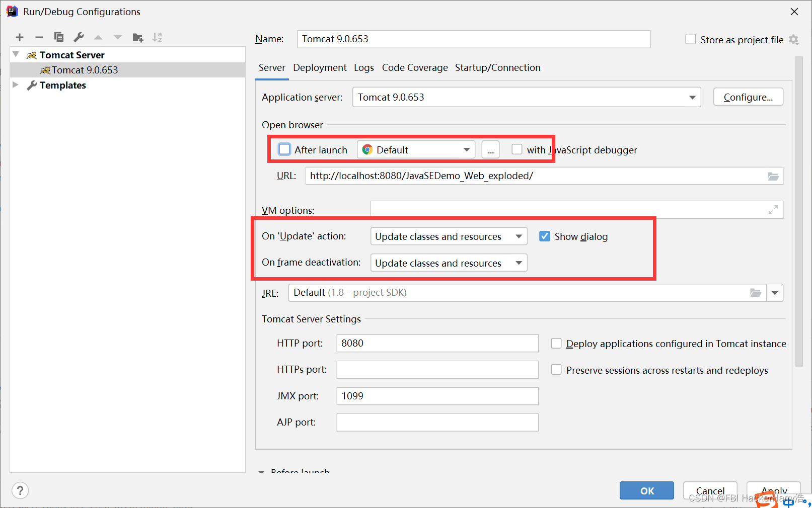Open the JRE dropdown arrow
This screenshot has width=812, height=508.
775,293
